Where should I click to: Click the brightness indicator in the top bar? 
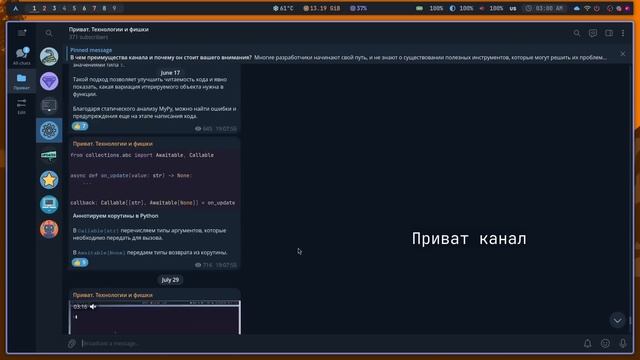[x=461, y=8]
